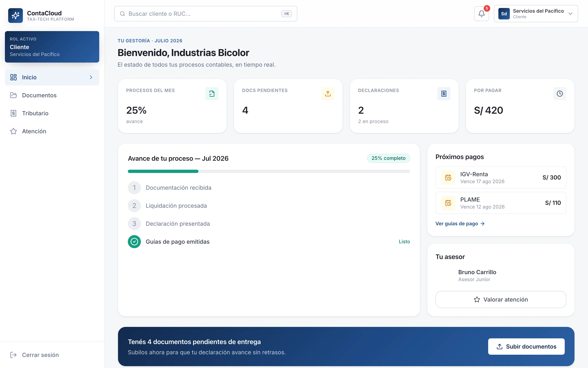Open Tributario section
The width and height of the screenshot is (588, 368).
tap(52, 113)
